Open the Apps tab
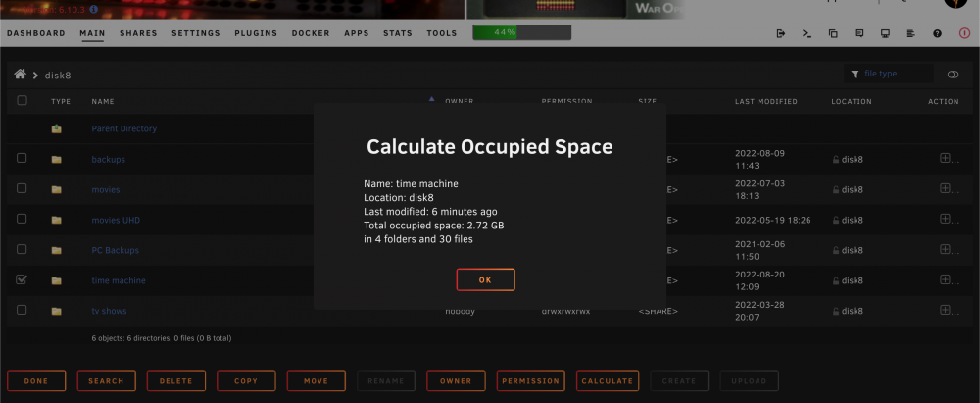This screenshot has width=980, height=403. [x=357, y=33]
